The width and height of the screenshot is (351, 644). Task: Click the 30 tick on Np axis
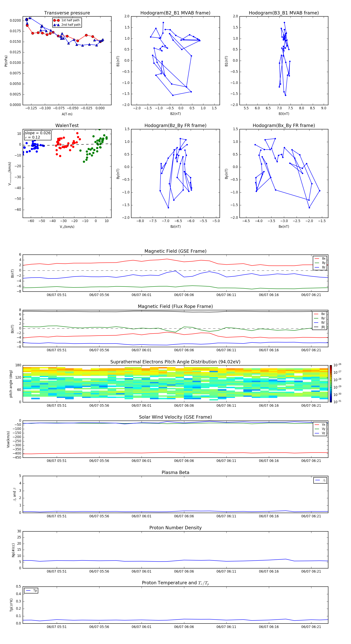(19, 531)
